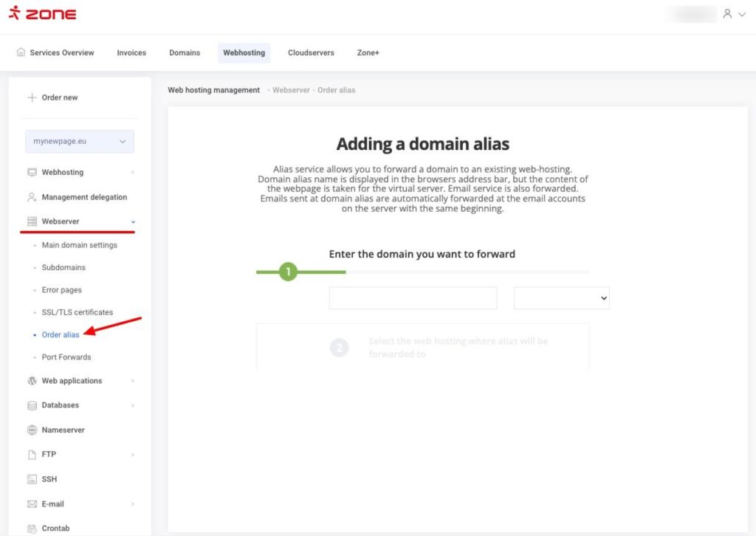
Task: Click the green step 1 progress marker
Action: (289, 272)
